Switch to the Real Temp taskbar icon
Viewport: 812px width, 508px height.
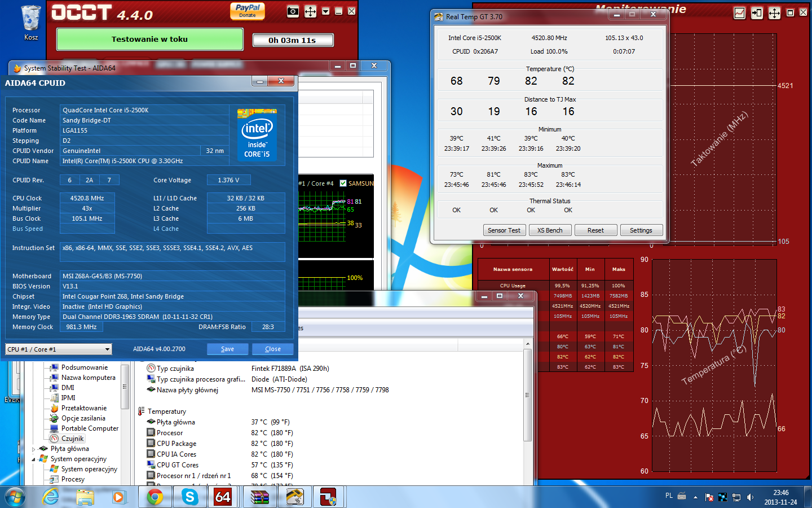coord(294,497)
